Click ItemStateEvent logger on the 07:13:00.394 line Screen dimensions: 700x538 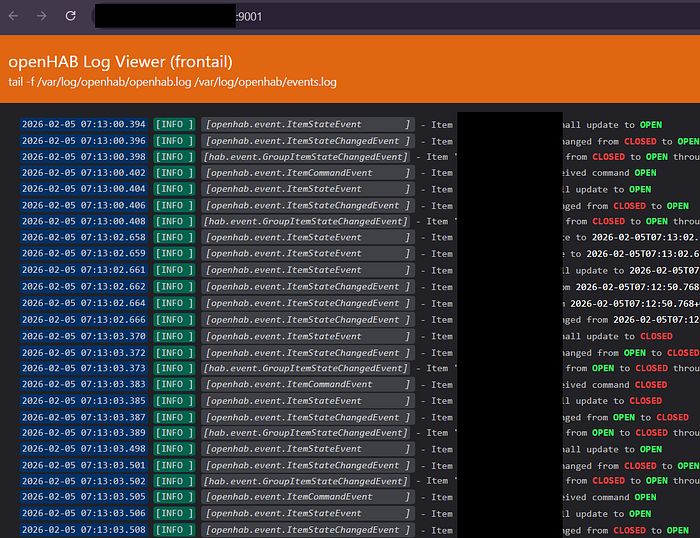pyautogui.click(x=308, y=124)
